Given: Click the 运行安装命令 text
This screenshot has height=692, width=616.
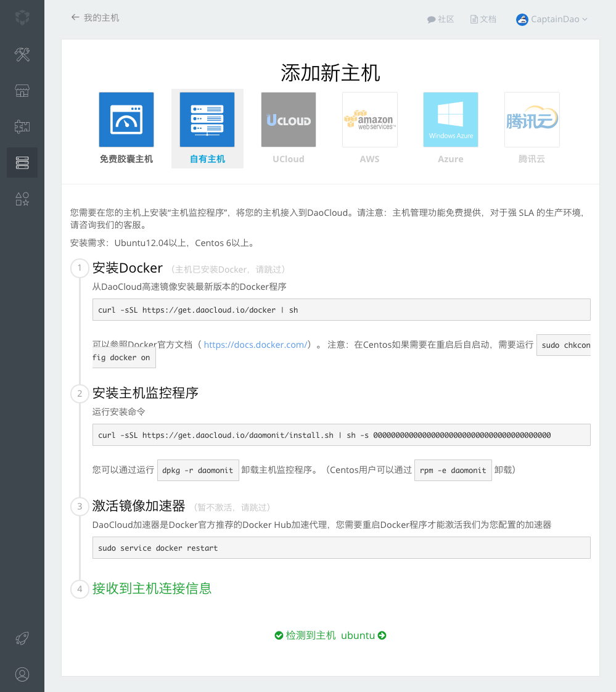Looking at the screenshot, I should 119,412.
